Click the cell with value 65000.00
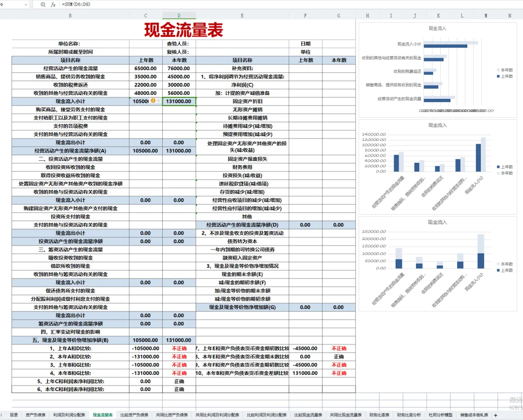Image resolution: width=523 pixels, height=420 pixels. coord(146,68)
